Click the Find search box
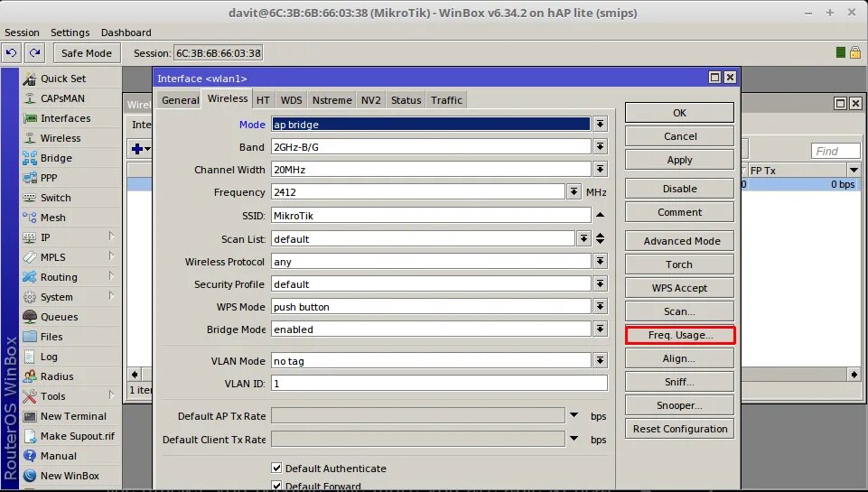This screenshot has width=868, height=492. 835,151
